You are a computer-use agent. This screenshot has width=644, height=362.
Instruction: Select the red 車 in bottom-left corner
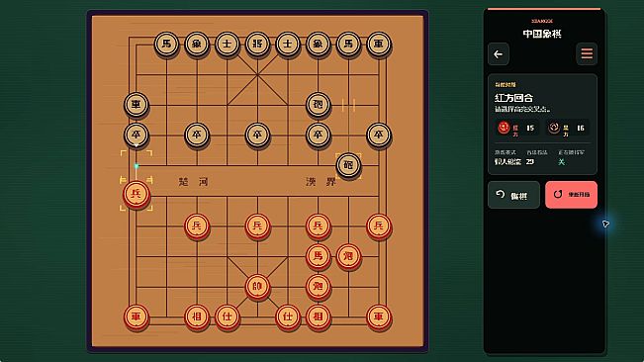[137, 317]
